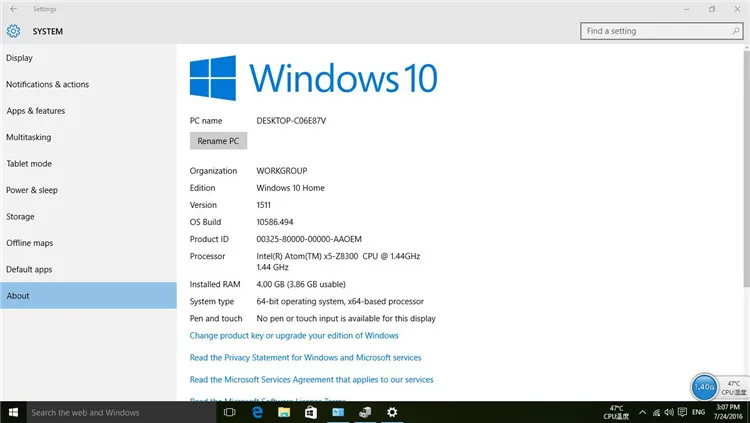Image resolution: width=750 pixels, height=423 pixels.
Task: Click the search magnifier in Find a setting
Action: click(x=736, y=31)
